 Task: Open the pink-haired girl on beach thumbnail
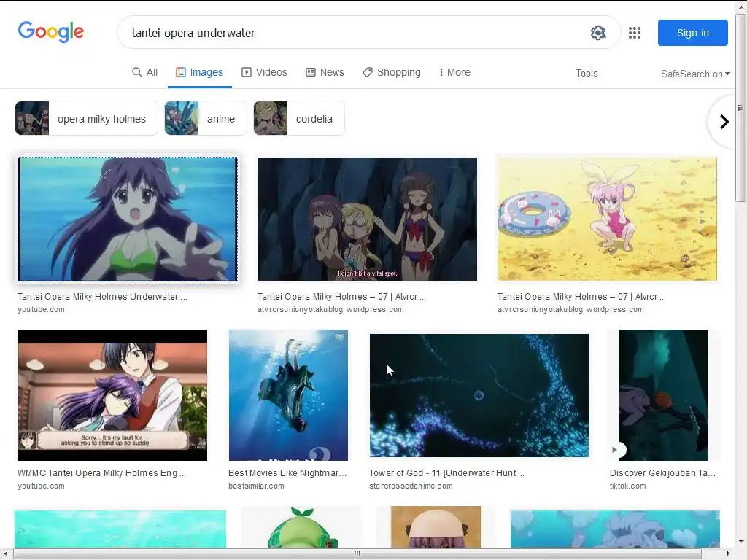pyautogui.click(x=608, y=219)
